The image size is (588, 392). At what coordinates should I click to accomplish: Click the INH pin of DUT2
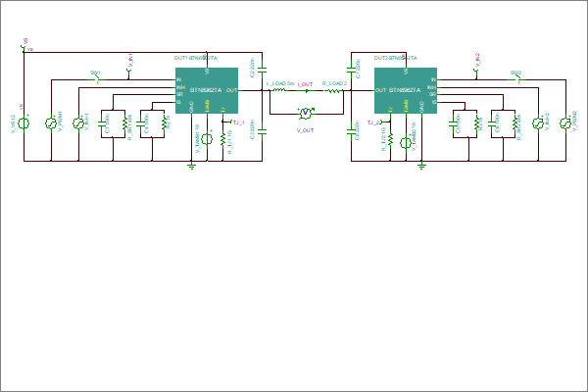(x=431, y=87)
